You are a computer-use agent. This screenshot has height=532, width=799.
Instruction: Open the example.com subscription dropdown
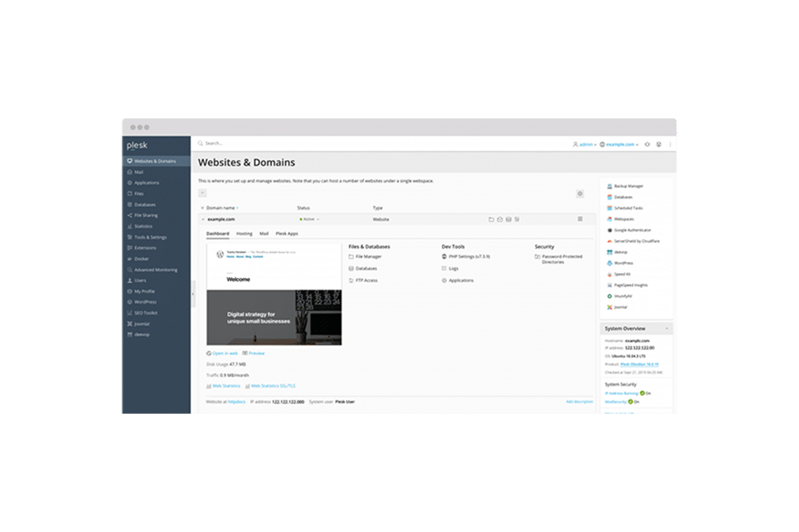(619, 145)
